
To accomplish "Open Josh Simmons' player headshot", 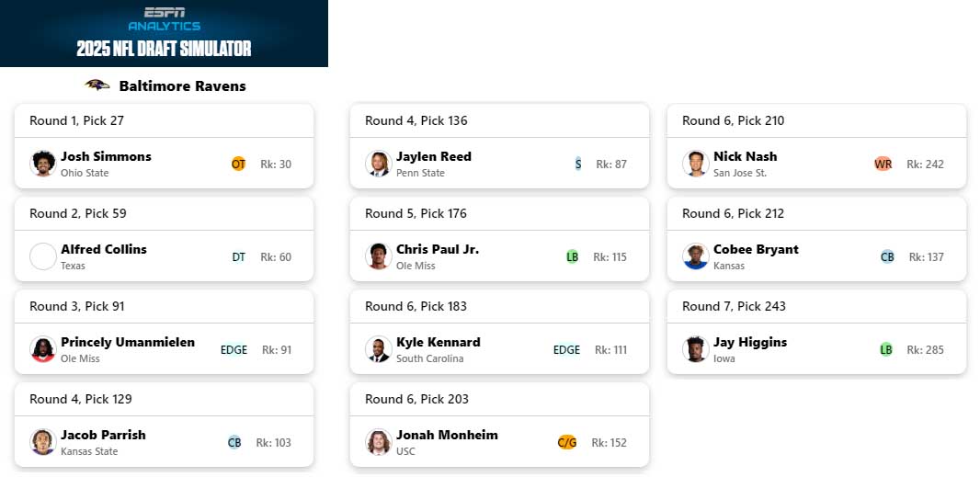I will pos(43,164).
